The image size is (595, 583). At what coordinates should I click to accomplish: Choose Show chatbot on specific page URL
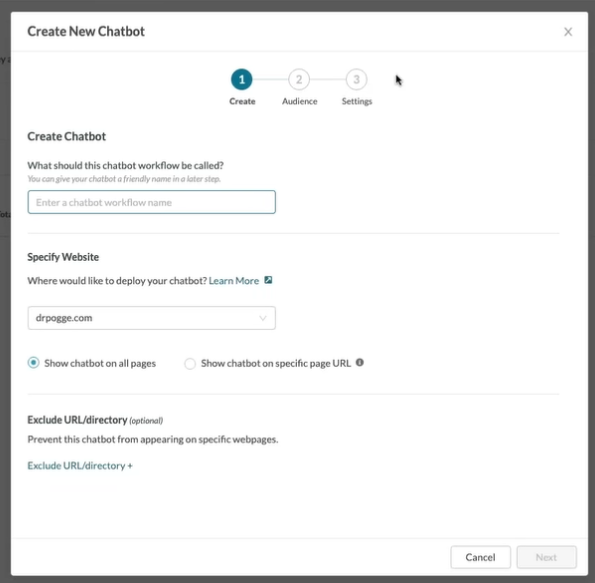tap(190, 364)
